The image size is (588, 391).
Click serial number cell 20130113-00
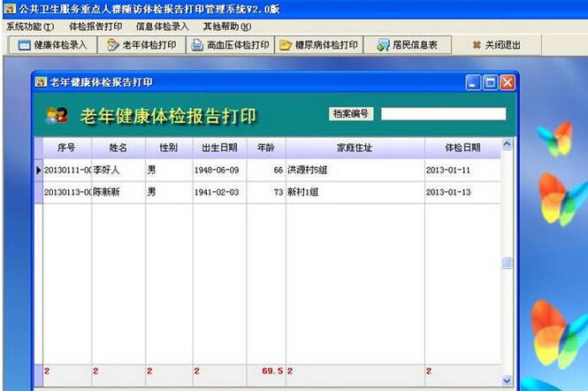(67, 192)
